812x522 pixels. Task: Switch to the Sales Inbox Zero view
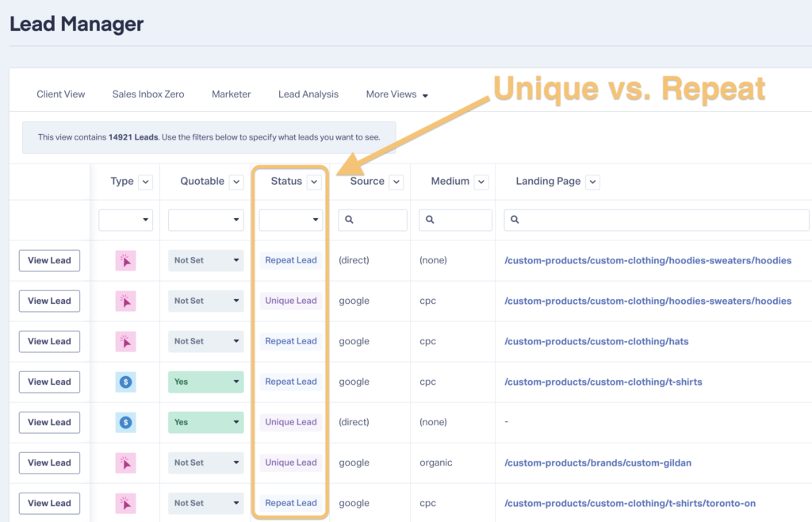(148, 94)
